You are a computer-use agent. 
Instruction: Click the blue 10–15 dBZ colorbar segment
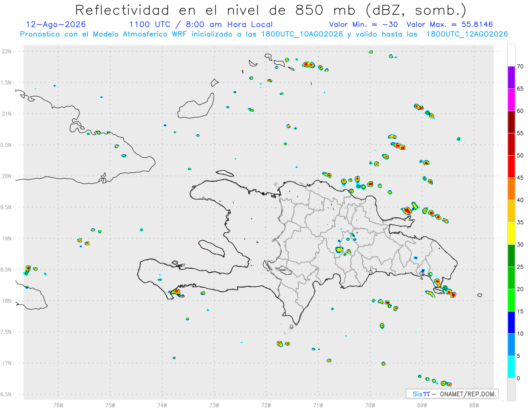(x=511, y=322)
